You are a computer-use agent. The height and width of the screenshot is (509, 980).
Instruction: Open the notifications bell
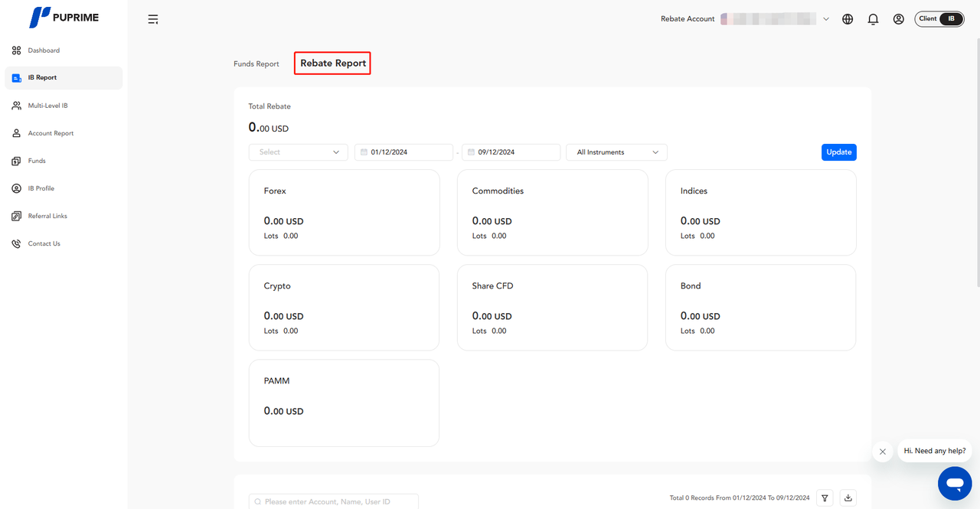873,19
